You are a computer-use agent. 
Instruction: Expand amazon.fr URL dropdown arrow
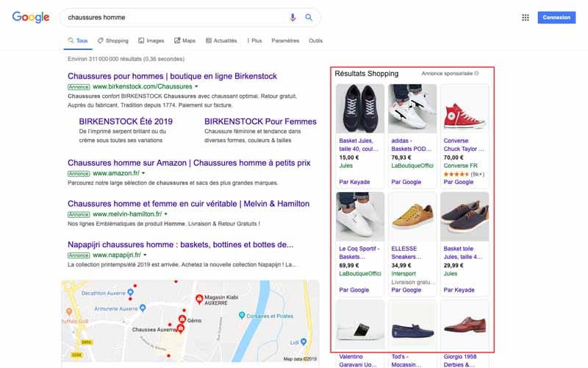pyautogui.click(x=143, y=173)
